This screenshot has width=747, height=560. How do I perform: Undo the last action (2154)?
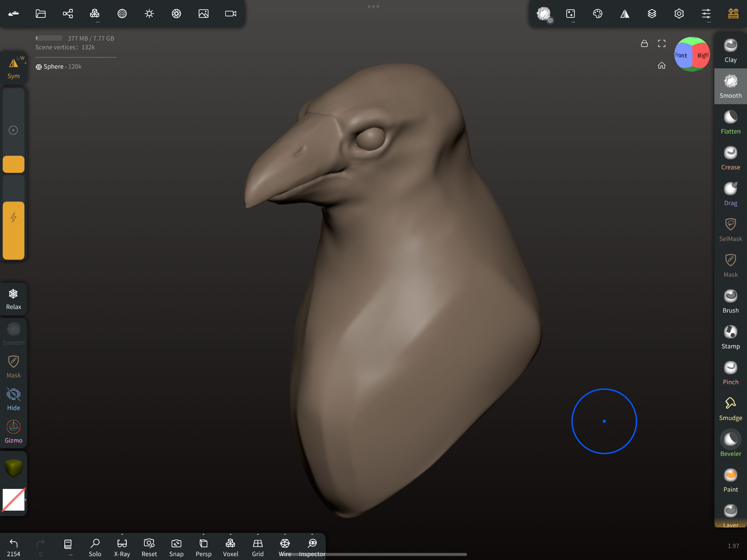(x=14, y=547)
